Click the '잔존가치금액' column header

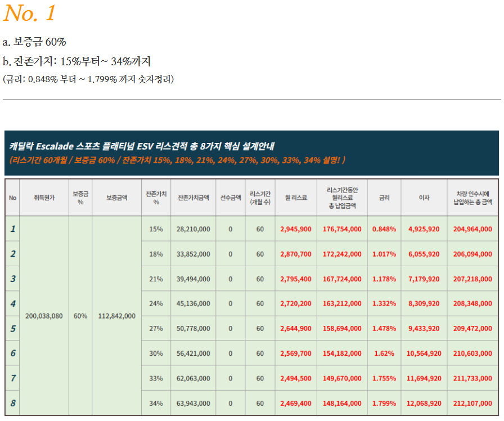[193, 198]
